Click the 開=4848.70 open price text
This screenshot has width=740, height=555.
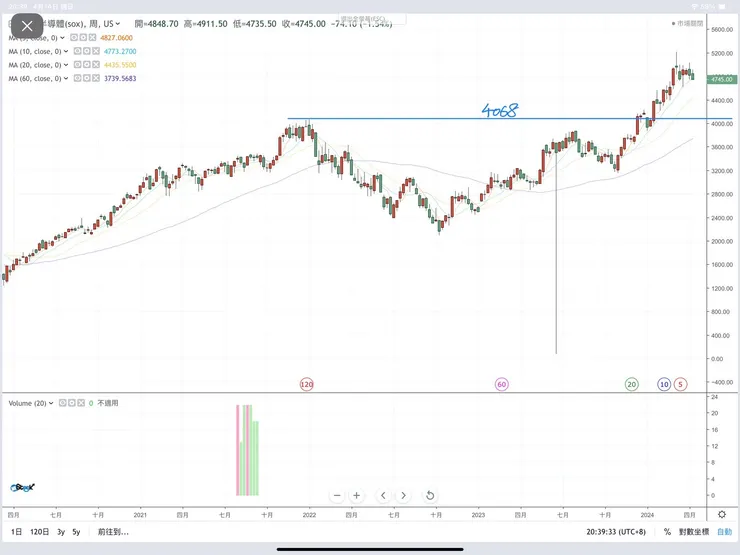[156, 24]
